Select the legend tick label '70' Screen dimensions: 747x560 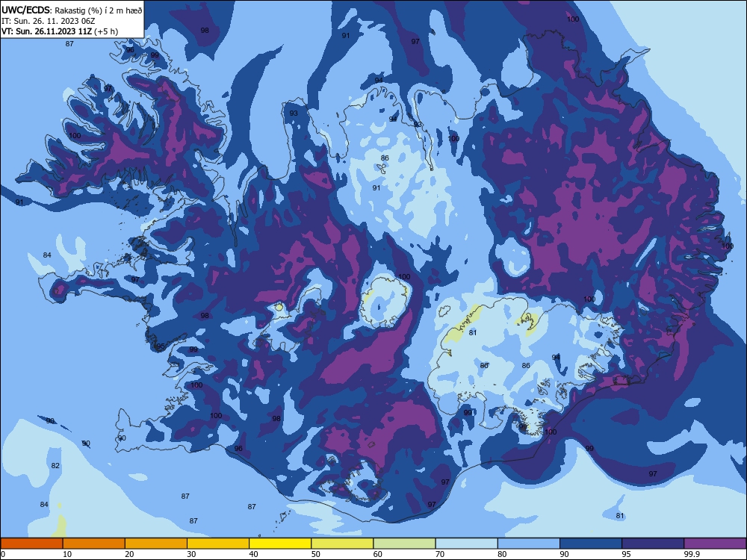(x=440, y=554)
